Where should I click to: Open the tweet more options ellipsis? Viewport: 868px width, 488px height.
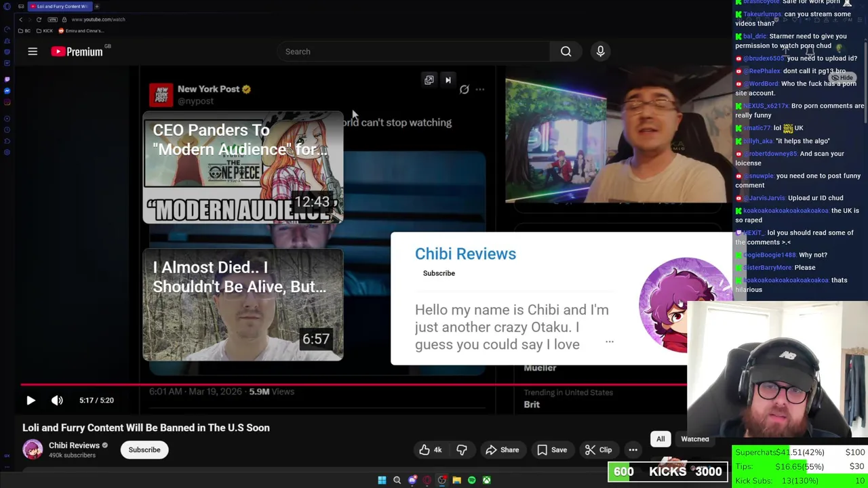point(480,89)
